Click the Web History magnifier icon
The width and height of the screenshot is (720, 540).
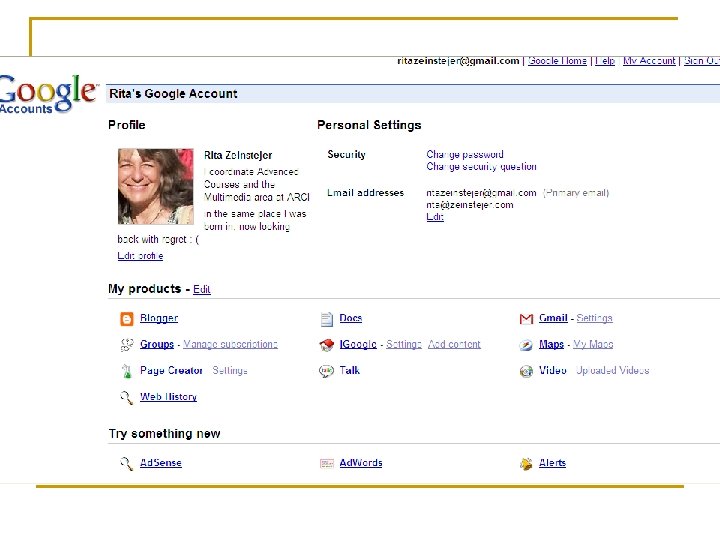(x=127, y=397)
